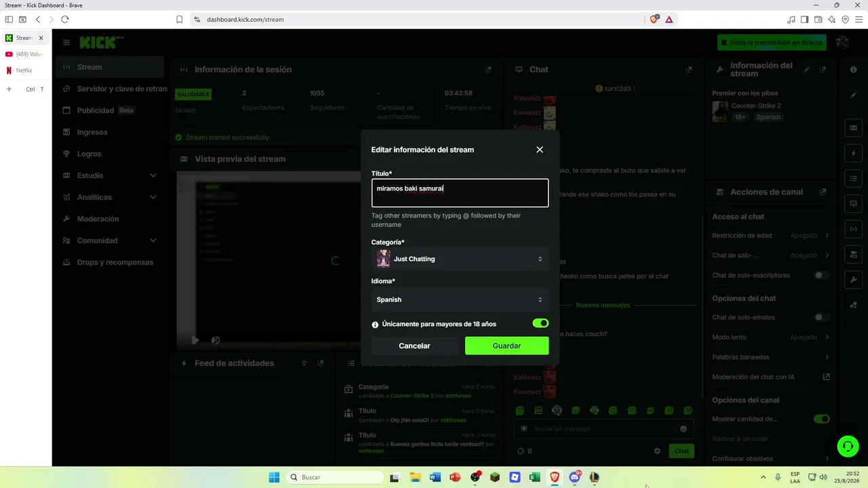The height and width of the screenshot is (488, 868).
Task: Reload the page in Brave
Action: pyautogui.click(x=65, y=20)
